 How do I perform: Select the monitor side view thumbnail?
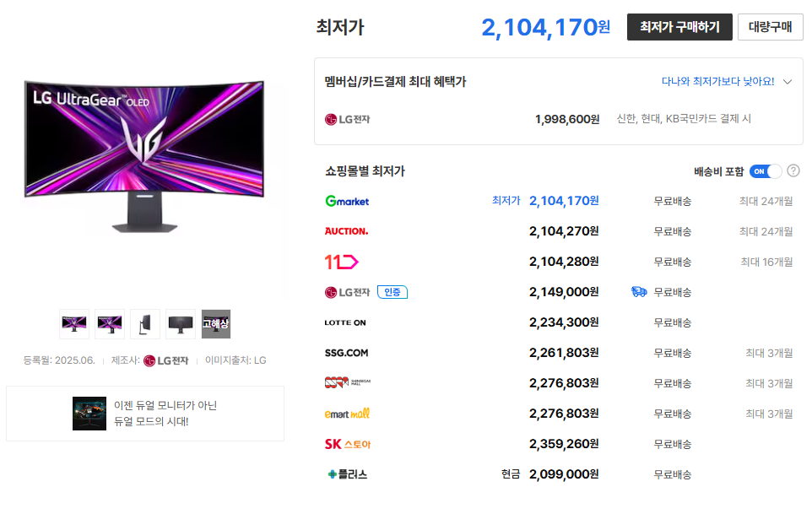[145, 323]
